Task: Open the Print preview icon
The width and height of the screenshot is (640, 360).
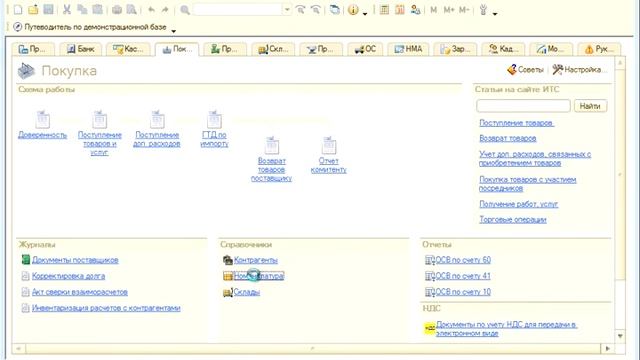Action: 131,9
